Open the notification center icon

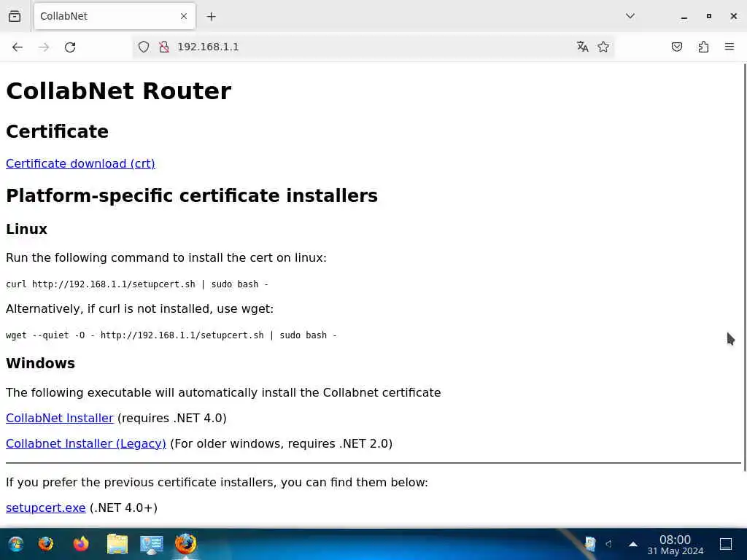[x=726, y=544]
